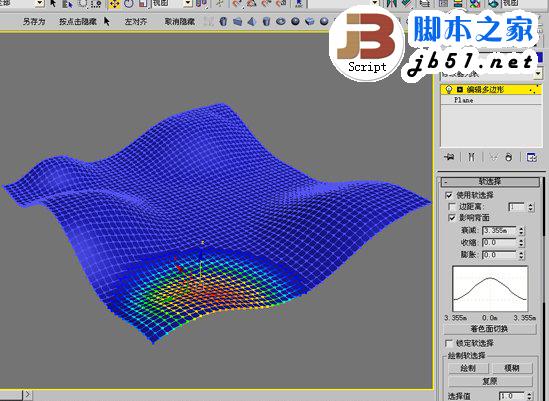Click the 绘制 paint button

pos(468,368)
